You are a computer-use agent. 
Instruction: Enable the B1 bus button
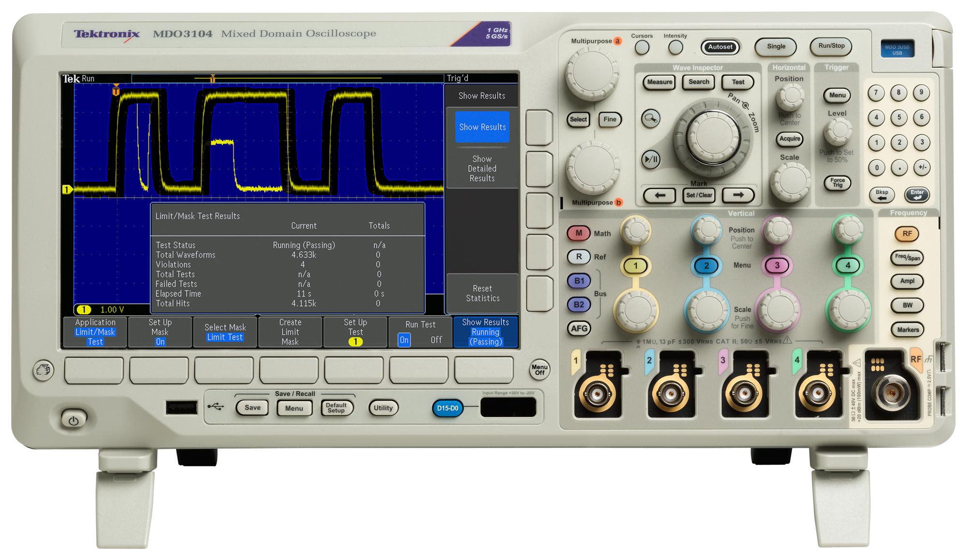click(579, 281)
